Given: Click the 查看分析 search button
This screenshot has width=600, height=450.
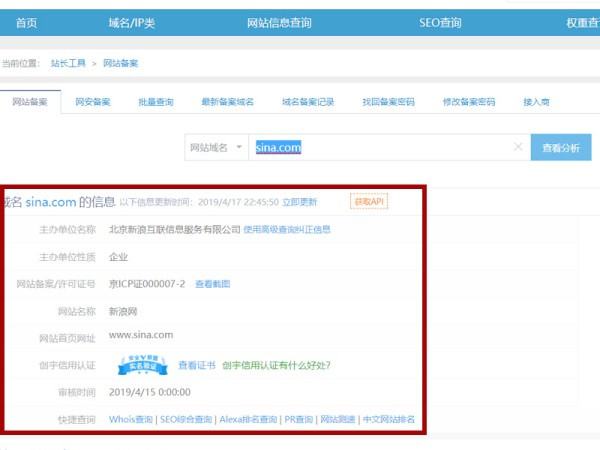Looking at the screenshot, I should (x=561, y=147).
